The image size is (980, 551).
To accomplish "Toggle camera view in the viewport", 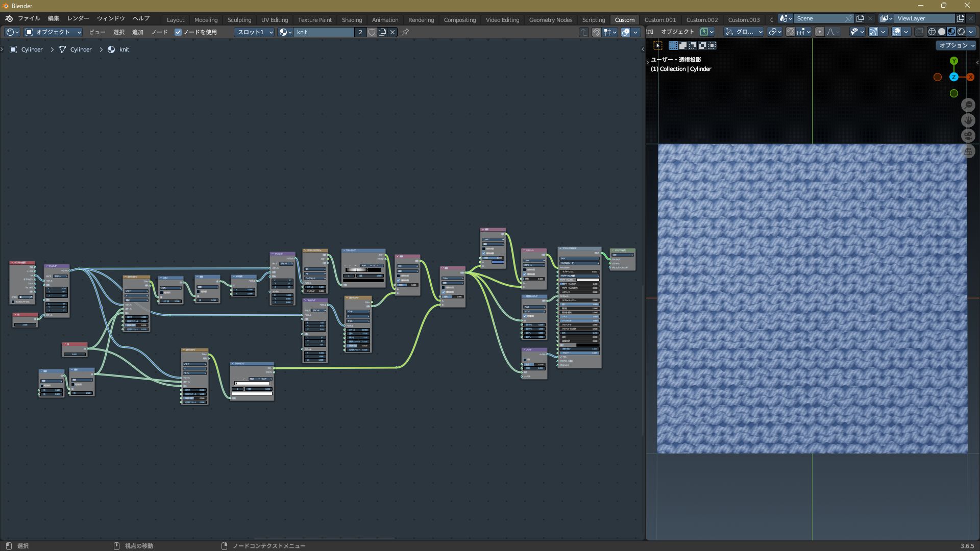I will [968, 136].
